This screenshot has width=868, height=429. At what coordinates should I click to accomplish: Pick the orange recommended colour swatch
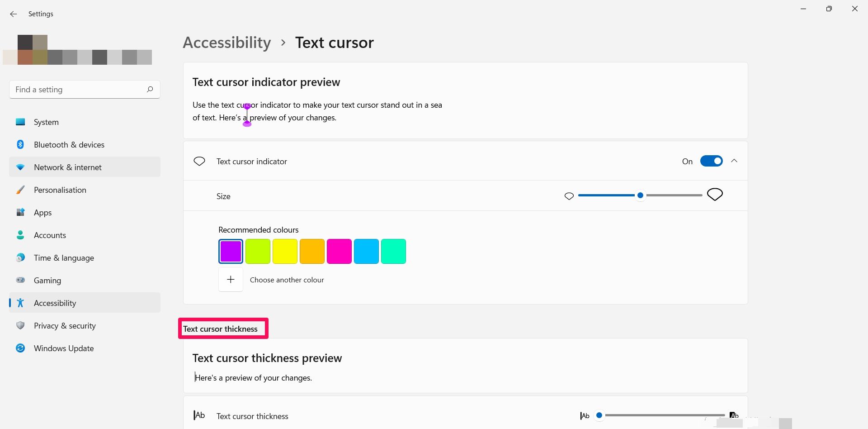(x=312, y=251)
